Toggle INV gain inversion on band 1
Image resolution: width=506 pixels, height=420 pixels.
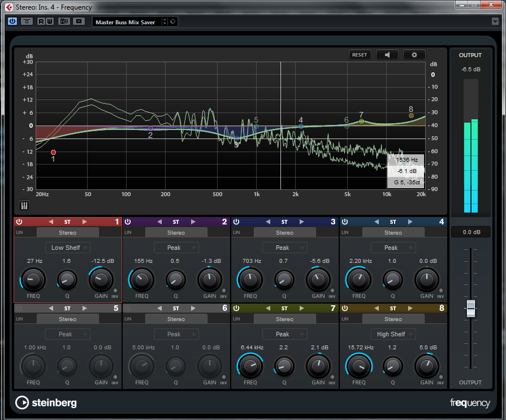[115, 291]
